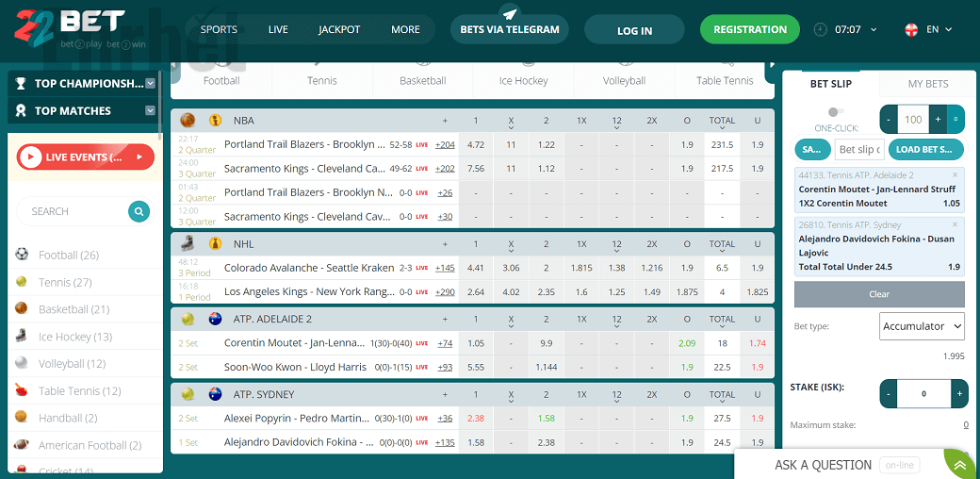
Task: Click the ATP Adelaide 2 tennis ball icon
Action: click(x=188, y=319)
